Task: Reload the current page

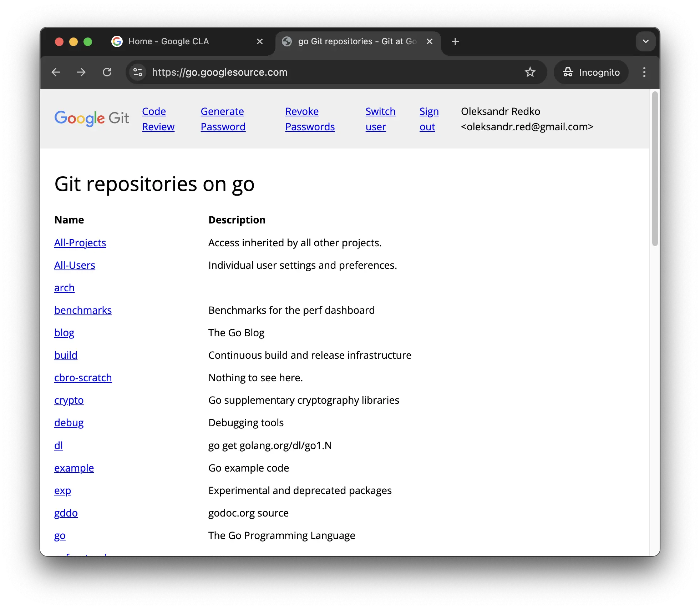Action: click(x=107, y=72)
